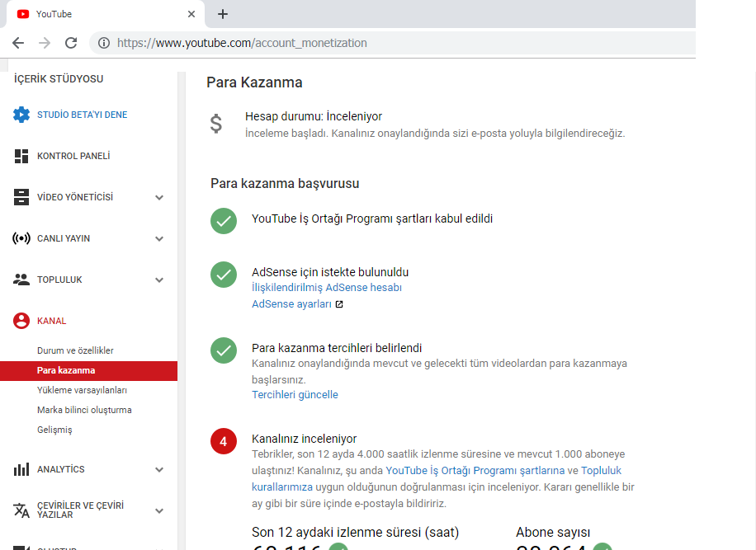Open a new browser tab
756x550 pixels.
pos(223,14)
